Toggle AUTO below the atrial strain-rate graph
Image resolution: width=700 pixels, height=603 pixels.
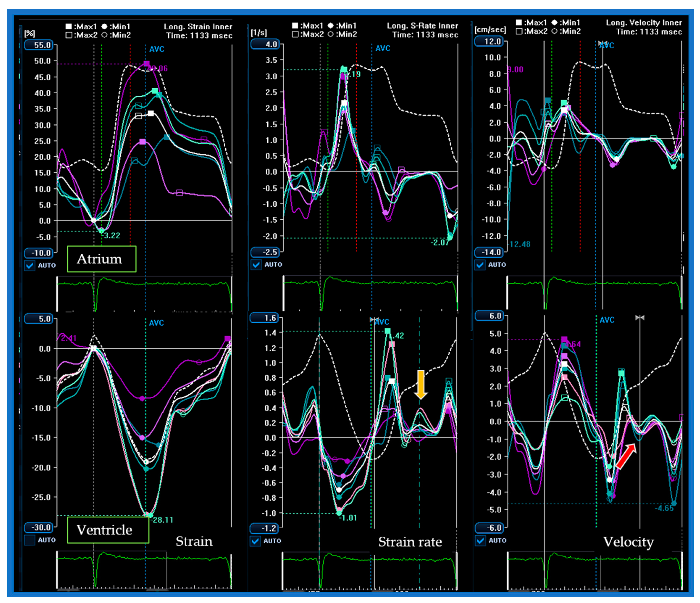pyautogui.click(x=256, y=265)
